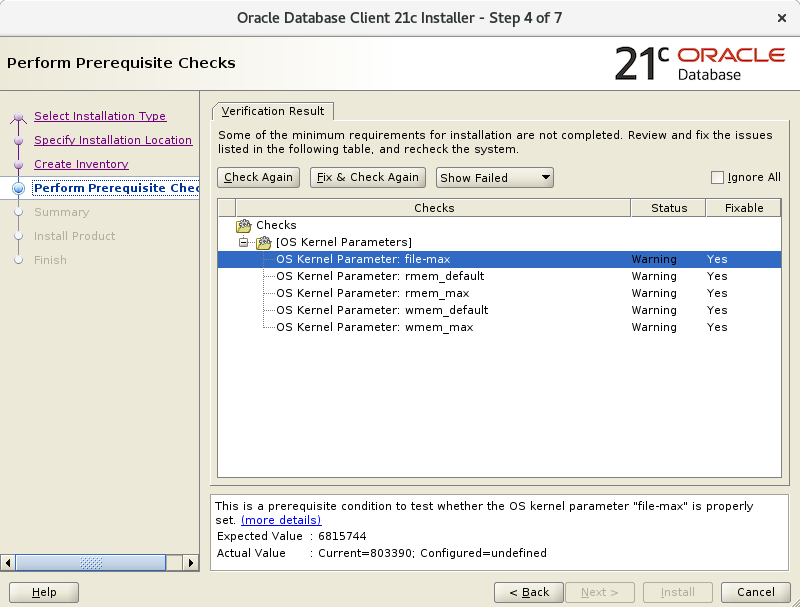Click the OS Kernel Parameters folder icon
The width and height of the screenshot is (800, 607).
point(262,242)
